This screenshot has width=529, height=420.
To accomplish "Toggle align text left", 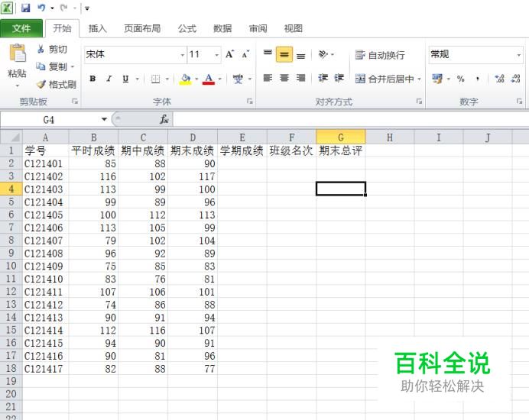I will point(268,78).
